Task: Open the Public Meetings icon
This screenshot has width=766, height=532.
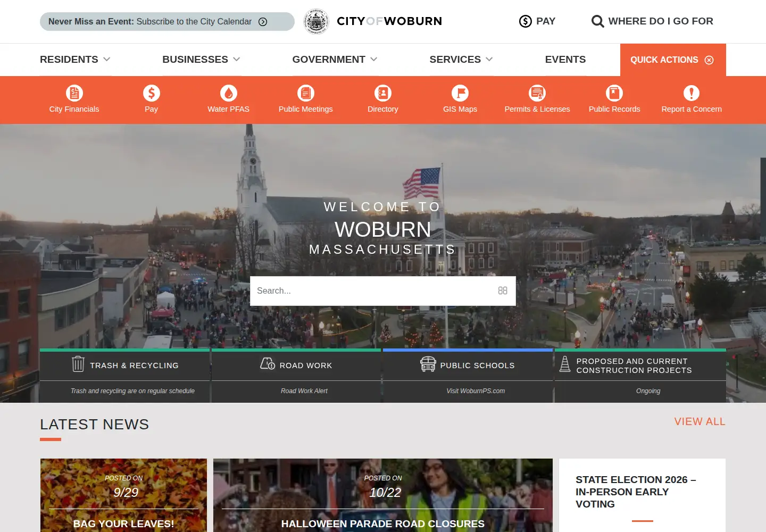Action: click(306, 93)
